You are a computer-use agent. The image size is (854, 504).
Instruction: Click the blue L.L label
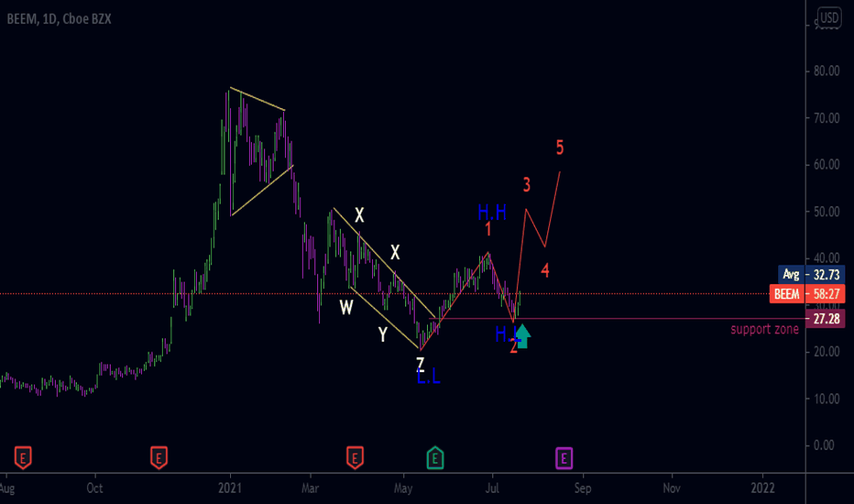[x=429, y=377]
